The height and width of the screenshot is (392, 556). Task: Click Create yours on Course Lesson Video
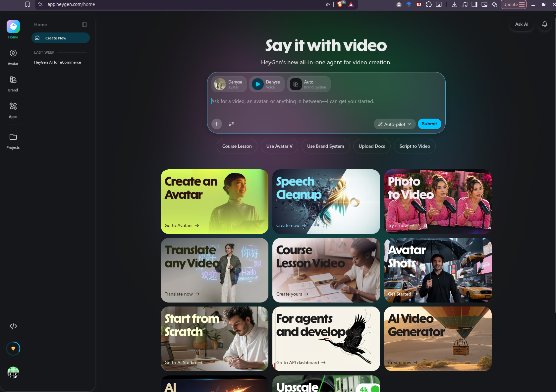coord(293,294)
